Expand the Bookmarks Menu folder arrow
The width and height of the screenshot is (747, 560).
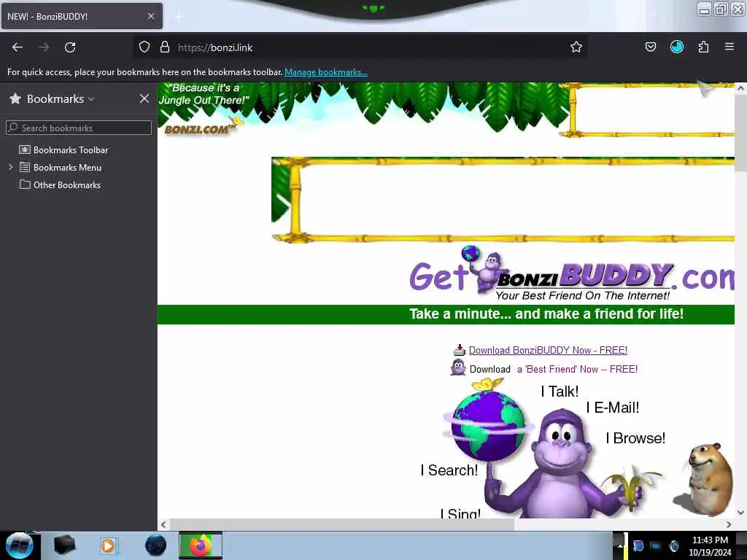[x=10, y=167]
